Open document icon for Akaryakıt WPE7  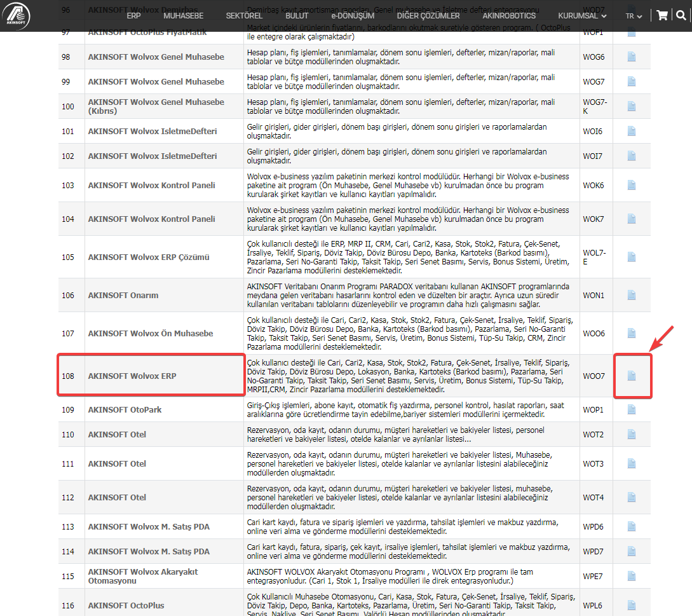[632, 576]
